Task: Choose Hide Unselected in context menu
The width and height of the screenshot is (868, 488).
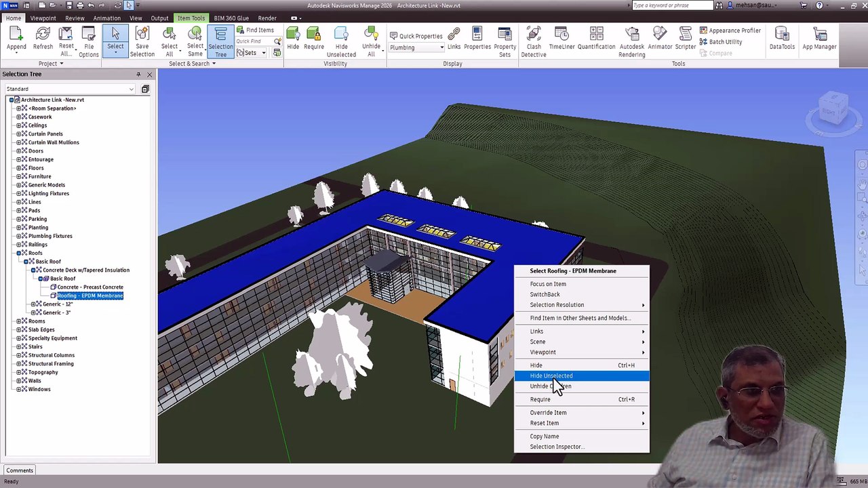Action: point(581,375)
